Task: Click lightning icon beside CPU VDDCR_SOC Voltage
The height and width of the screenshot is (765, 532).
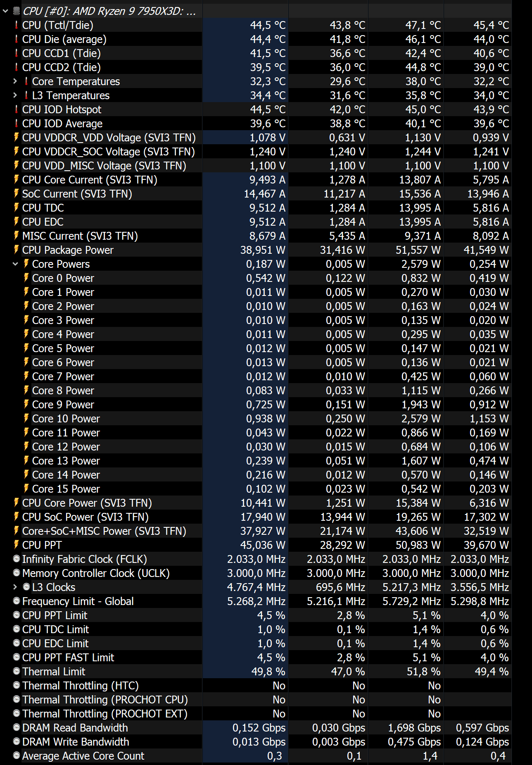Action: pyautogui.click(x=17, y=151)
